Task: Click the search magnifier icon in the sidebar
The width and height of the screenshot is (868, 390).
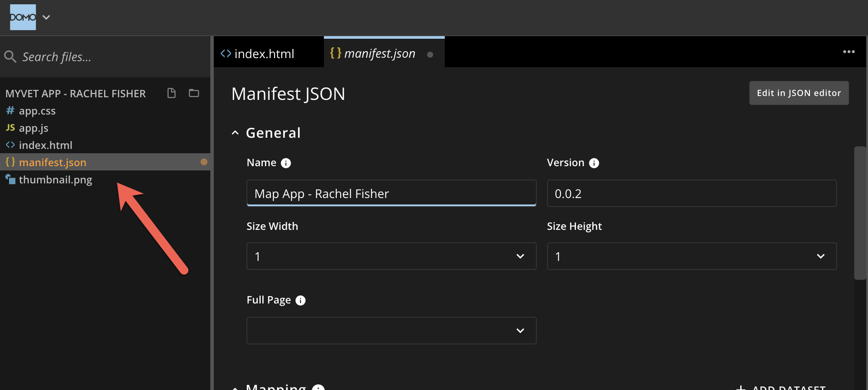Action: tap(10, 56)
